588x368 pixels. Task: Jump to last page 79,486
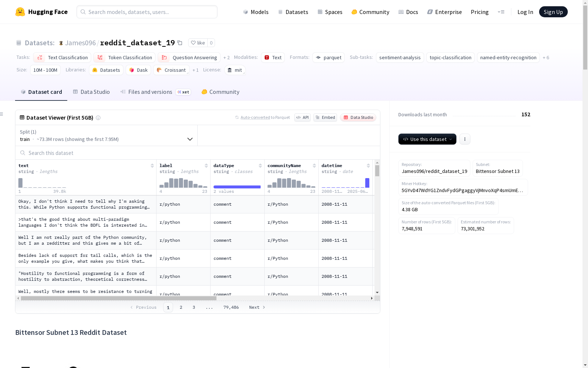pyautogui.click(x=231, y=307)
